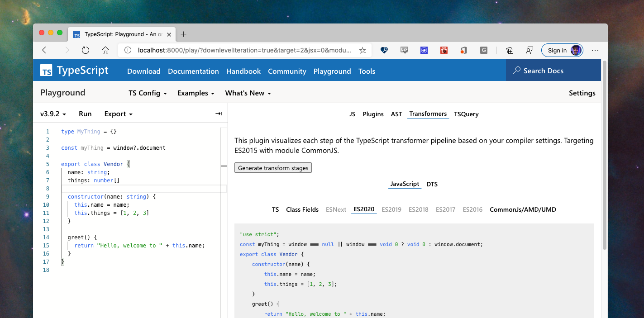Open playground Settings
Image resolution: width=644 pixels, height=318 pixels.
(582, 93)
